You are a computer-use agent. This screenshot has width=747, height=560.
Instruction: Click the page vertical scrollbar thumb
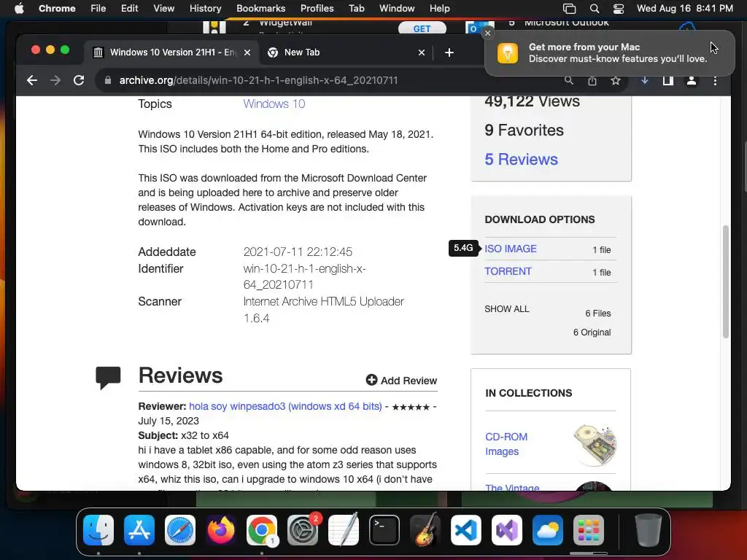pyautogui.click(x=726, y=281)
